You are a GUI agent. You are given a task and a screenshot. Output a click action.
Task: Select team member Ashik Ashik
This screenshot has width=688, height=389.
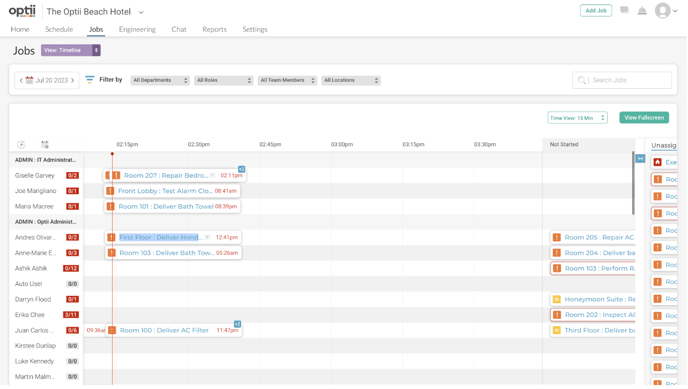pyautogui.click(x=31, y=268)
